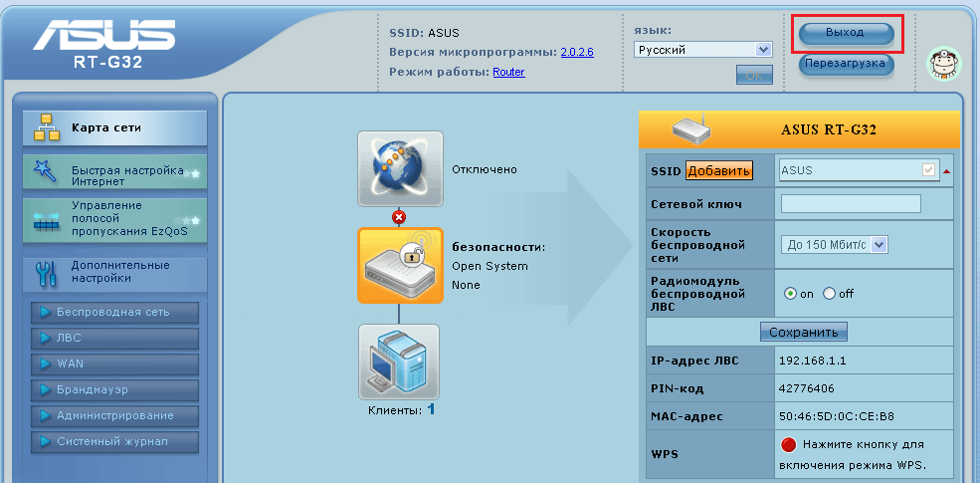This screenshot has height=483, width=980.
Task: Click the OK language confirm button
Action: pos(754,75)
